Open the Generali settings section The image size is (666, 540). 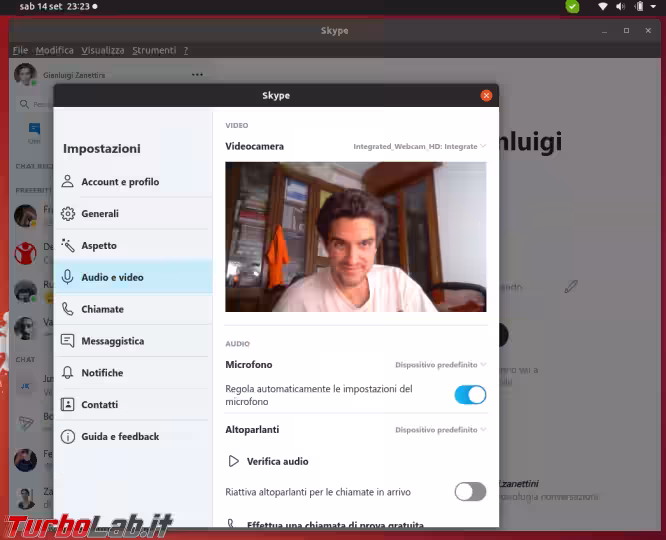pos(133,214)
